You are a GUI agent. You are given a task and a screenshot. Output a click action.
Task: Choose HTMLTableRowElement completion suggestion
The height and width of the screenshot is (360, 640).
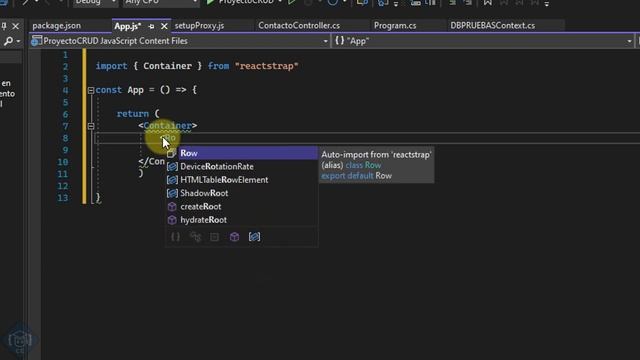pos(242,180)
